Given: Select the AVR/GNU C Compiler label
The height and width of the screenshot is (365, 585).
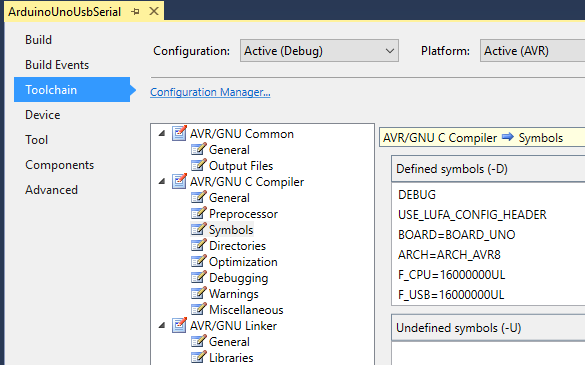Looking at the screenshot, I should pyautogui.click(x=247, y=182).
